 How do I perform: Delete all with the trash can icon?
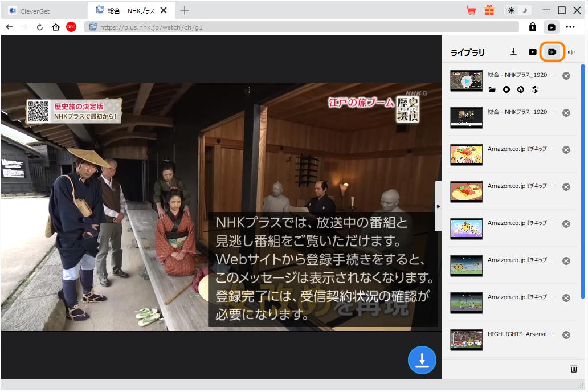pos(573,369)
